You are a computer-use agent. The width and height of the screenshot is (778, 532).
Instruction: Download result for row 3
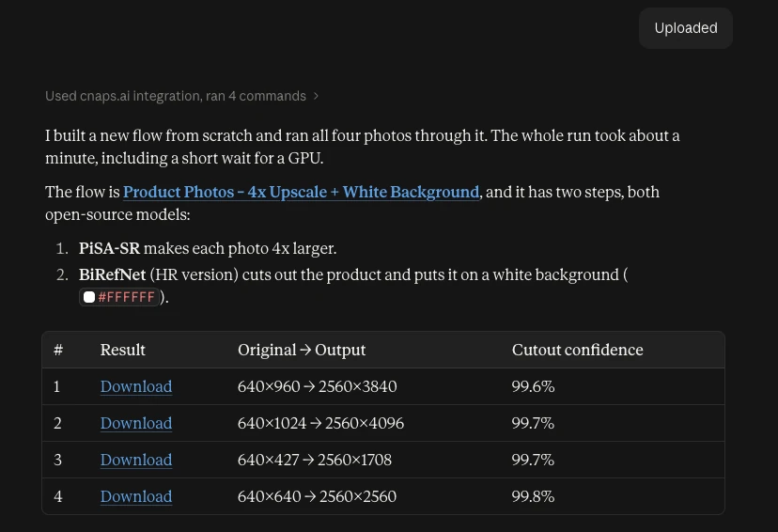click(x=136, y=460)
